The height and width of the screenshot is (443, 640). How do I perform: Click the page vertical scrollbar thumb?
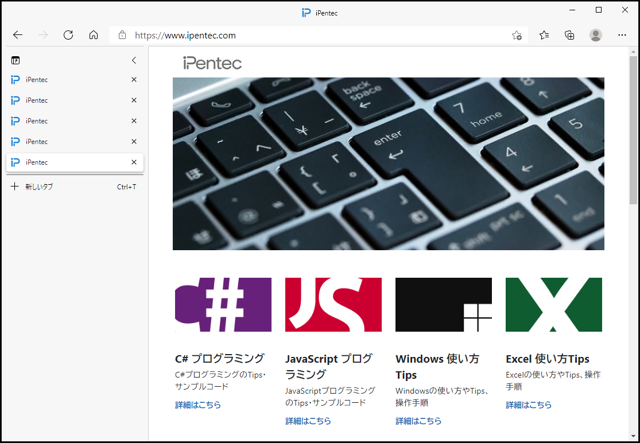tap(633, 130)
